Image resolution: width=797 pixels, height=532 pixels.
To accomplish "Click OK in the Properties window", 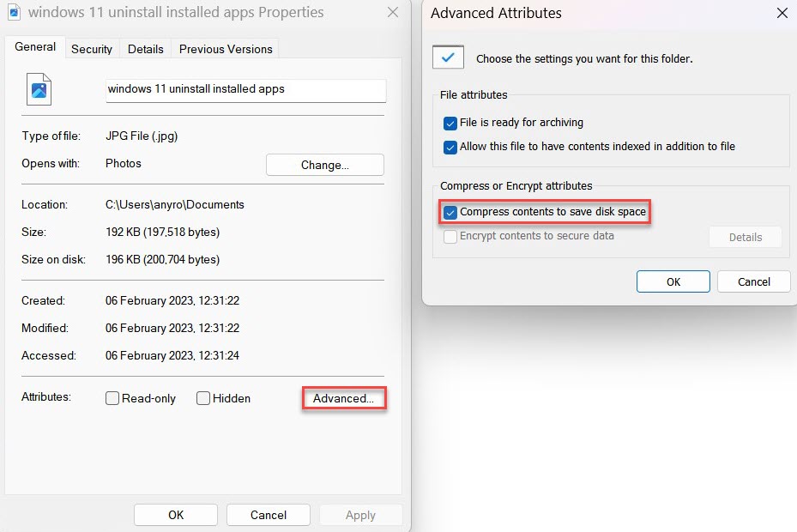I will [x=176, y=515].
